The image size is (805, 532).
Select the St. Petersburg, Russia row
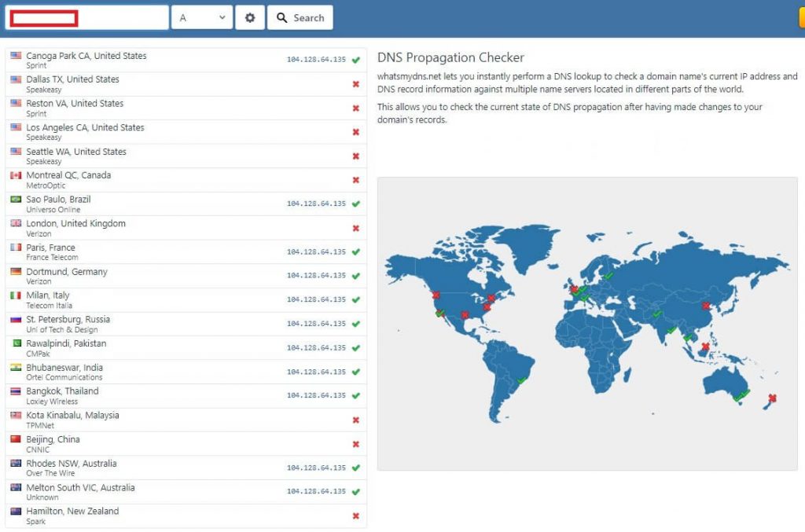pyautogui.click(x=186, y=324)
